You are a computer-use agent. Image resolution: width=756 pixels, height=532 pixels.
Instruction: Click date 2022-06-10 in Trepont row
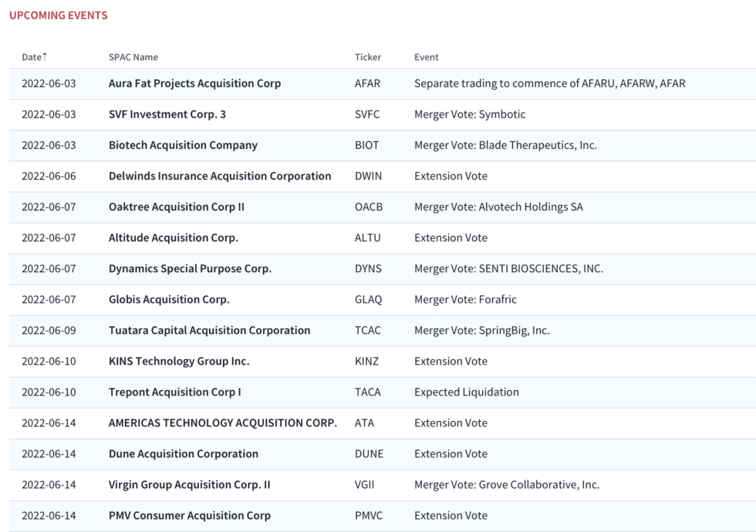[49, 392]
